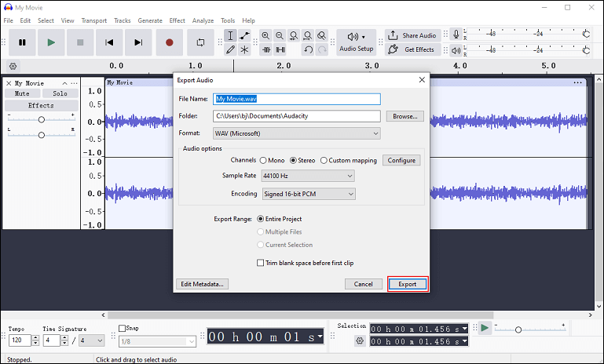Open the Sample Rate 44100 Hz dropdown
Viewport: 604px width, 364px height.
(308, 176)
